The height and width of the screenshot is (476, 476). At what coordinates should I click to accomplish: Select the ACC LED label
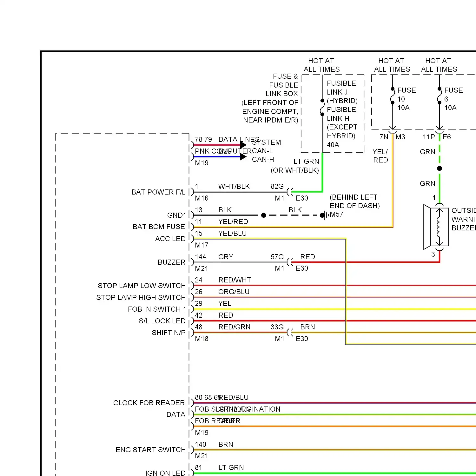(170, 239)
